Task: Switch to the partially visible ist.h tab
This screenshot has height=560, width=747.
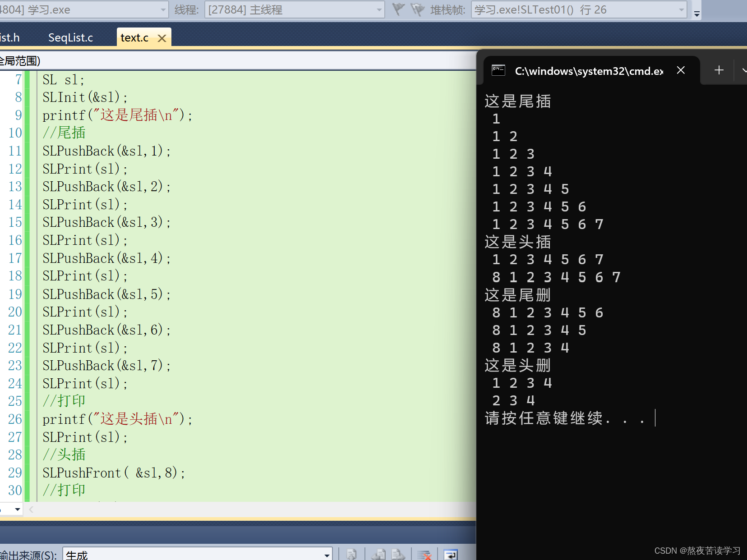Action: [x=10, y=37]
